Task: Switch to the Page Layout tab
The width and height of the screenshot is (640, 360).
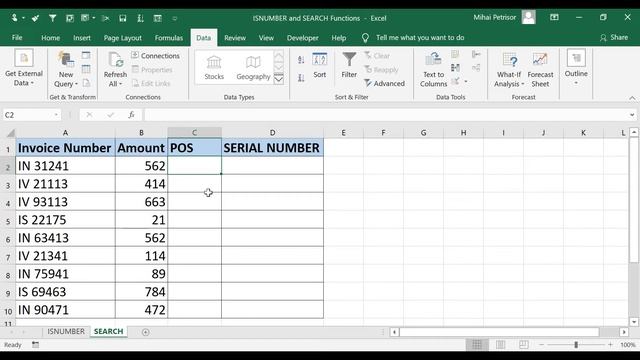Action: (122, 38)
